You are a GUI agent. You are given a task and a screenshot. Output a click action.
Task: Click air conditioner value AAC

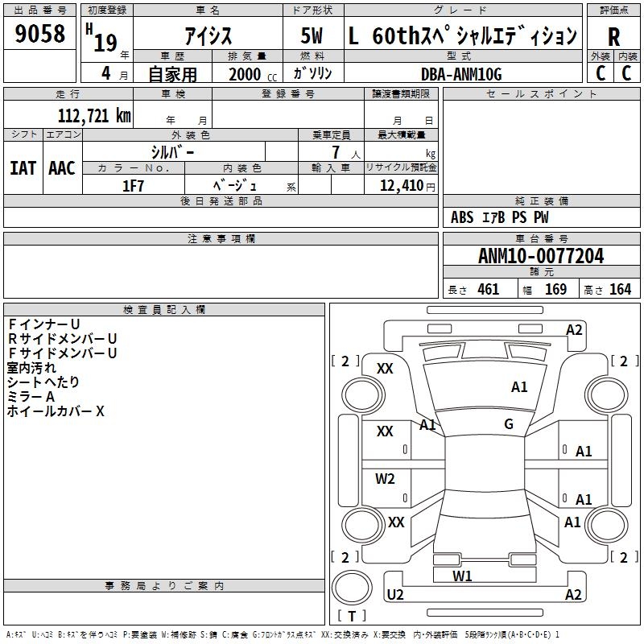(x=62, y=168)
